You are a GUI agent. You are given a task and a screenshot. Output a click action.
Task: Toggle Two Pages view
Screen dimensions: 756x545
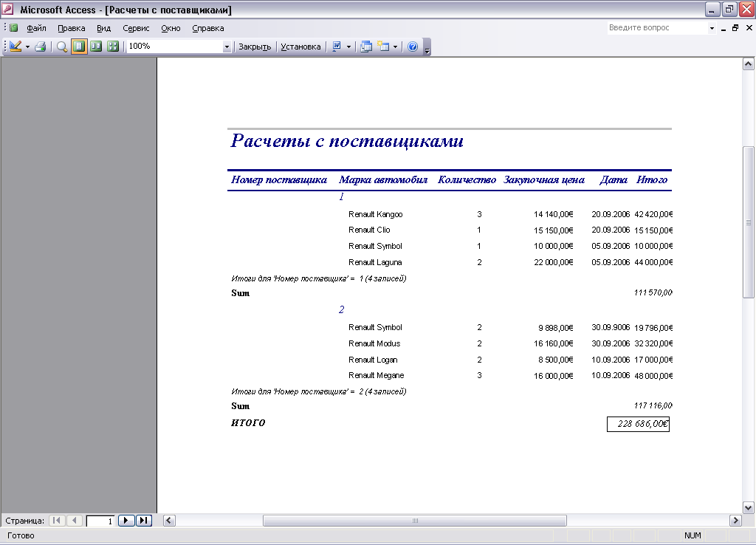coord(96,47)
